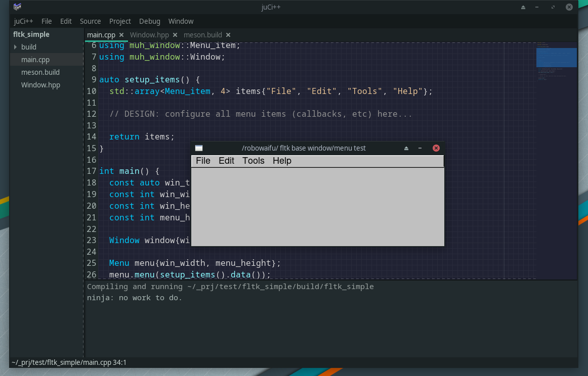Image resolution: width=588 pixels, height=376 pixels.
Task: Open Tools menu in the fltk test window
Action: click(x=254, y=161)
